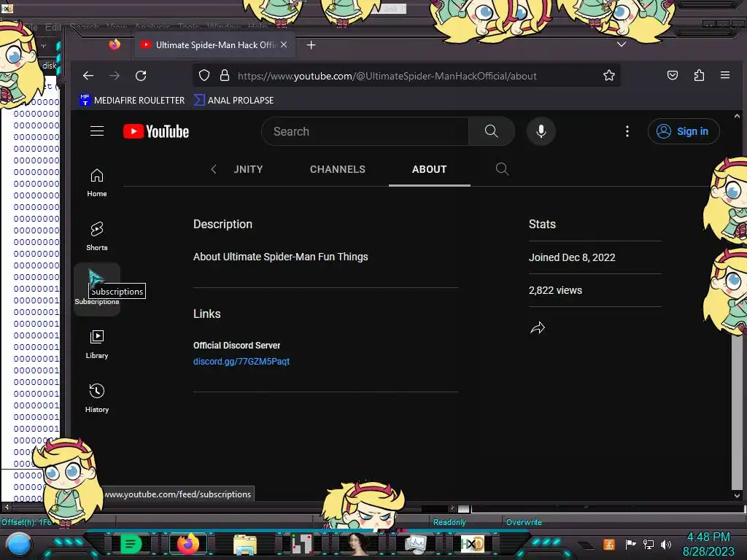This screenshot has height=560, width=747.
Task: Click the YouTube logo
Action: click(x=156, y=131)
